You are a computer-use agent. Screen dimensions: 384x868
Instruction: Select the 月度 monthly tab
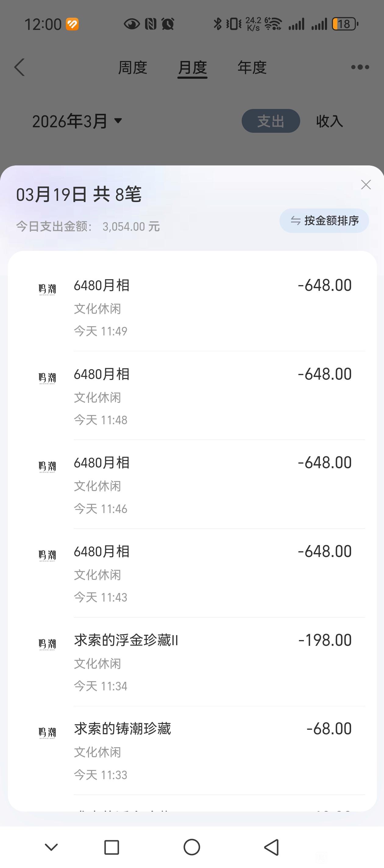pos(192,67)
